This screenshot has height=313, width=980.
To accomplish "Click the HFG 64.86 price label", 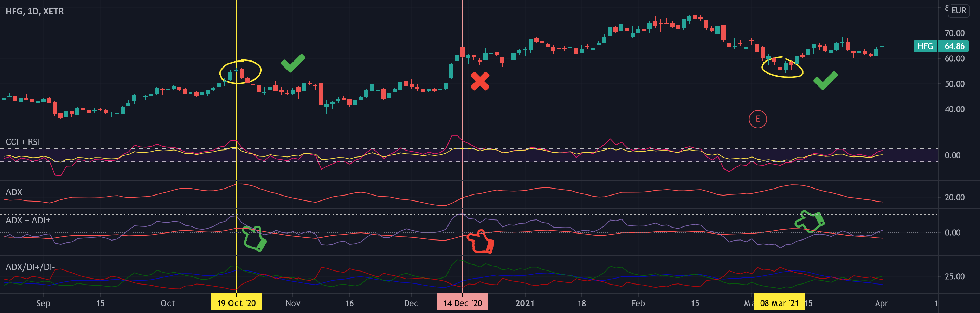I will [941, 46].
